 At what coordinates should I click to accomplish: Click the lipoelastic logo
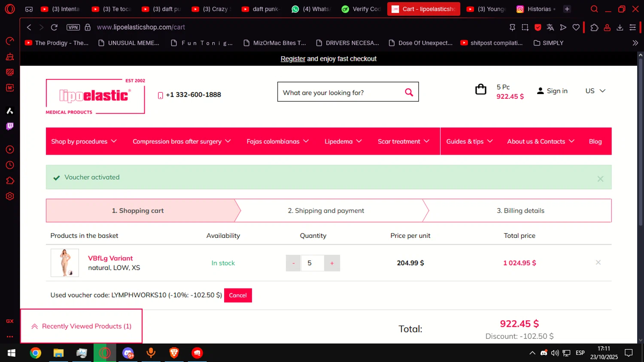(95, 96)
